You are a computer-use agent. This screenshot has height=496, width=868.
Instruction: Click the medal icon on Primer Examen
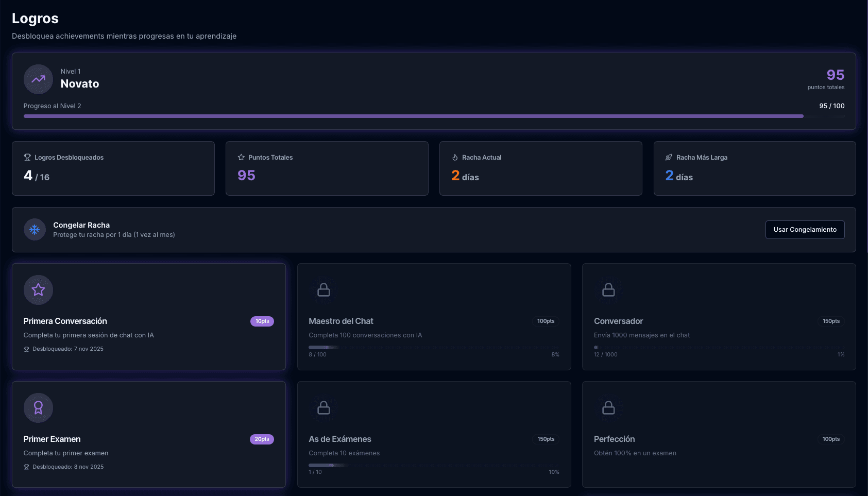38,408
